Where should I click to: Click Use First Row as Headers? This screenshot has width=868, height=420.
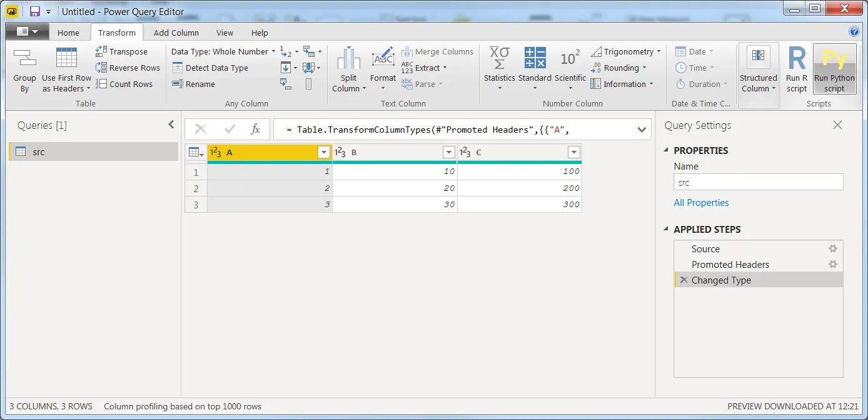[x=66, y=70]
